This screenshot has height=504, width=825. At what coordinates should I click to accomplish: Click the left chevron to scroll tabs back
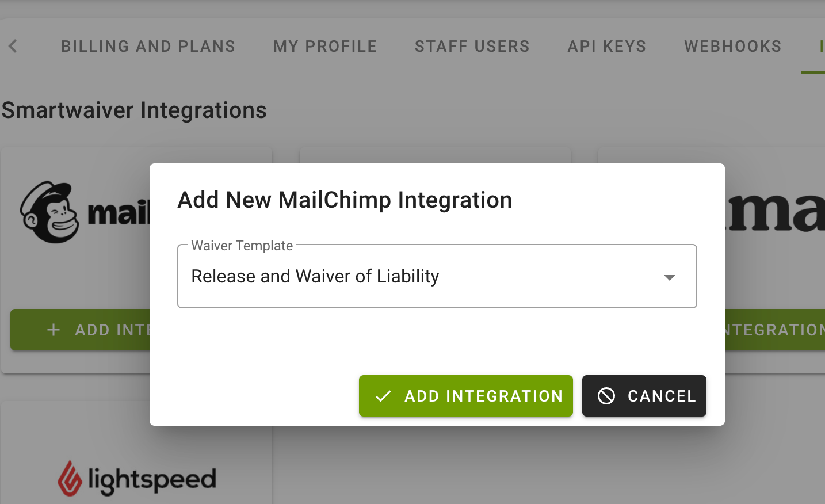click(13, 46)
